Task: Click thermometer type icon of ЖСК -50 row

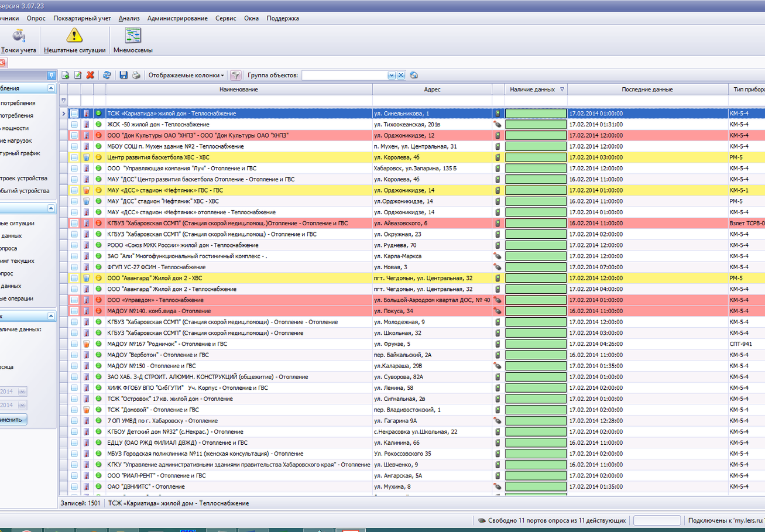Action: click(86, 125)
